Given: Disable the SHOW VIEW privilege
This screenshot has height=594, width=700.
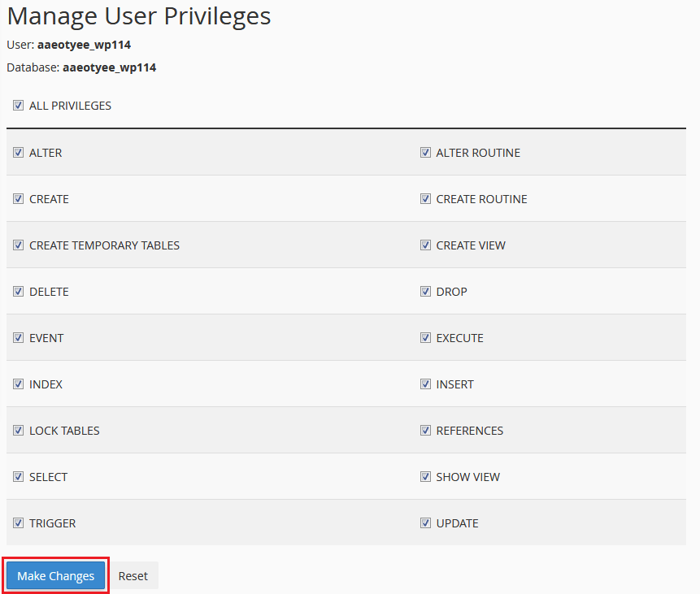Looking at the screenshot, I should pyautogui.click(x=425, y=476).
